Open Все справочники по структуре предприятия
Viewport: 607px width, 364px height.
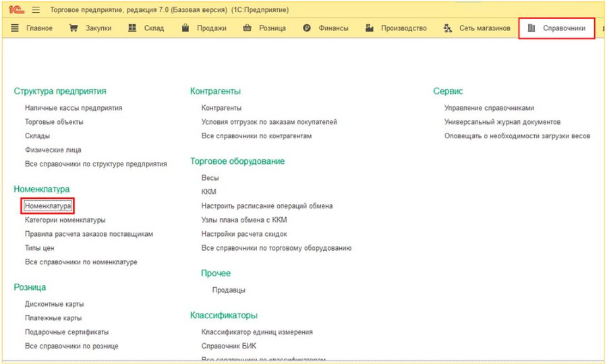(96, 164)
